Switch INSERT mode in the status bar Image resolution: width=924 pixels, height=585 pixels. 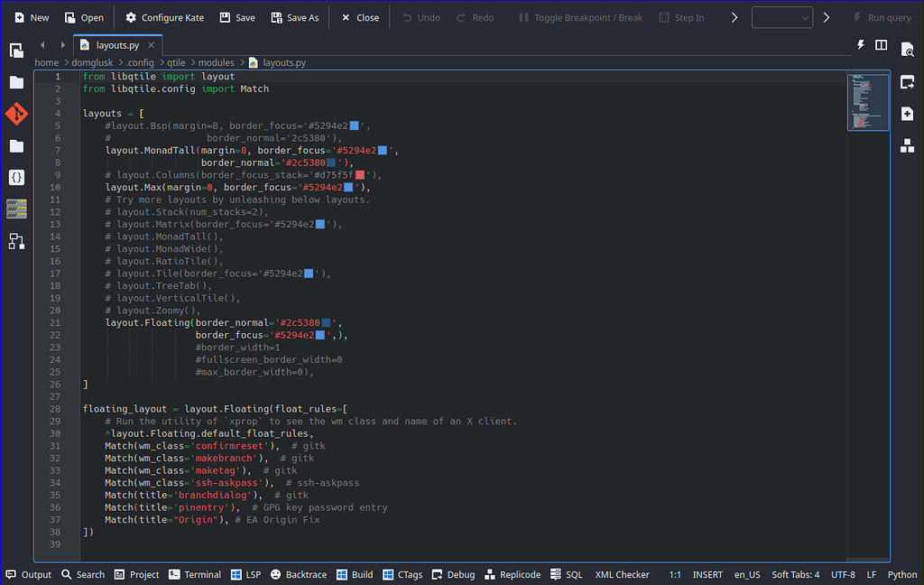tap(707, 574)
